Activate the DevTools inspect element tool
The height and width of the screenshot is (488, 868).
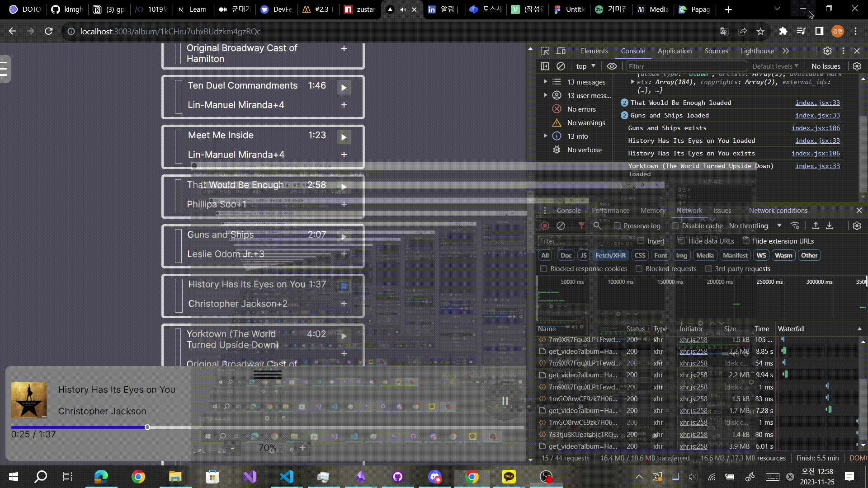(x=545, y=51)
